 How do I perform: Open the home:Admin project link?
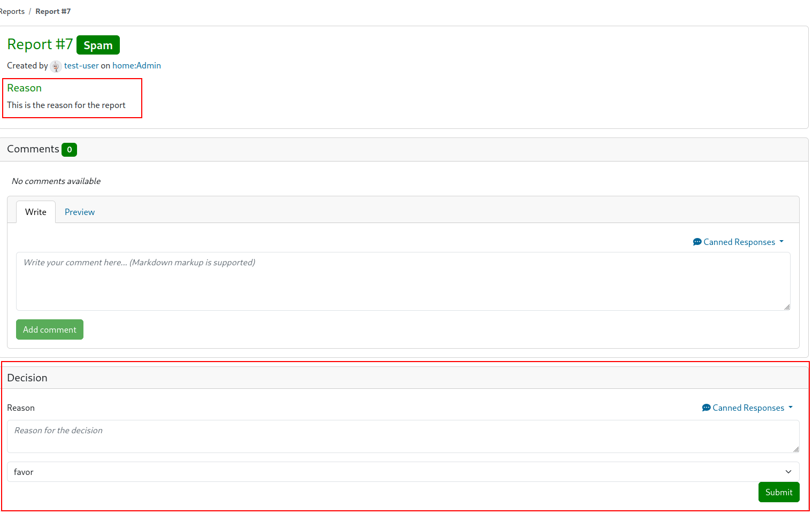[136, 66]
